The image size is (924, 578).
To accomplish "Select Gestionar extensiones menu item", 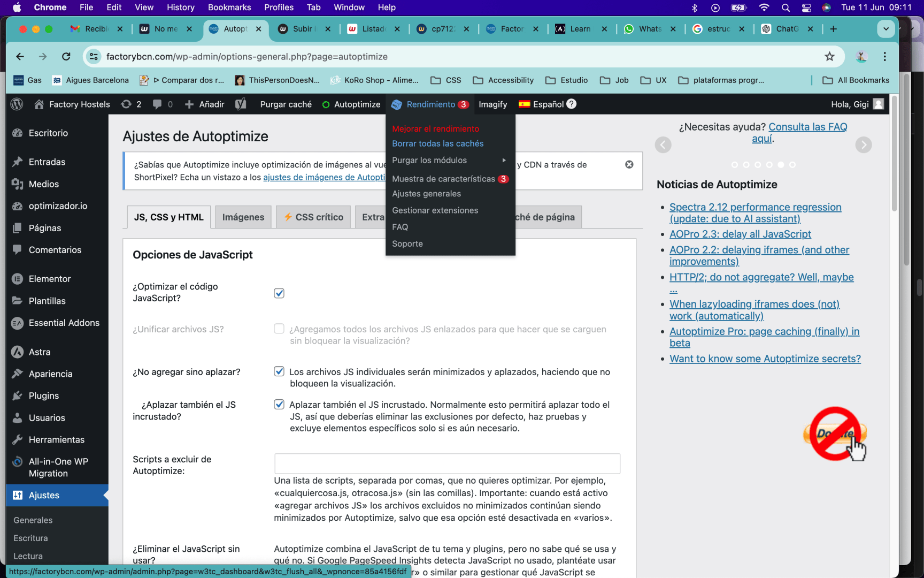I will 435,210.
